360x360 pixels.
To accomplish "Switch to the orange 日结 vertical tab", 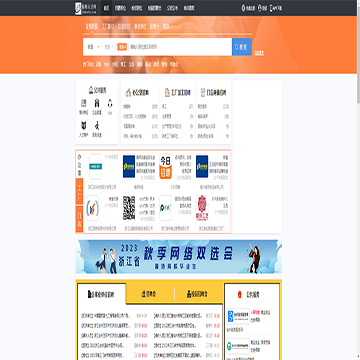I will pos(79,219).
